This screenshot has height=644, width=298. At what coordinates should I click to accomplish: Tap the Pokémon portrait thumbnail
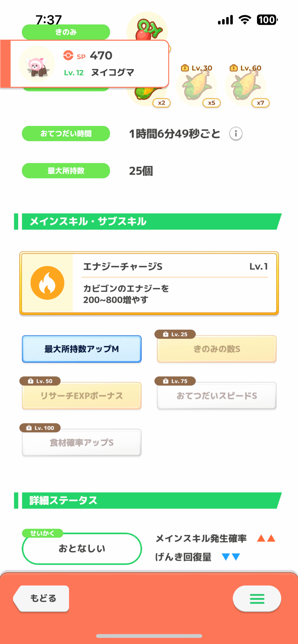[x=37, y=64]
